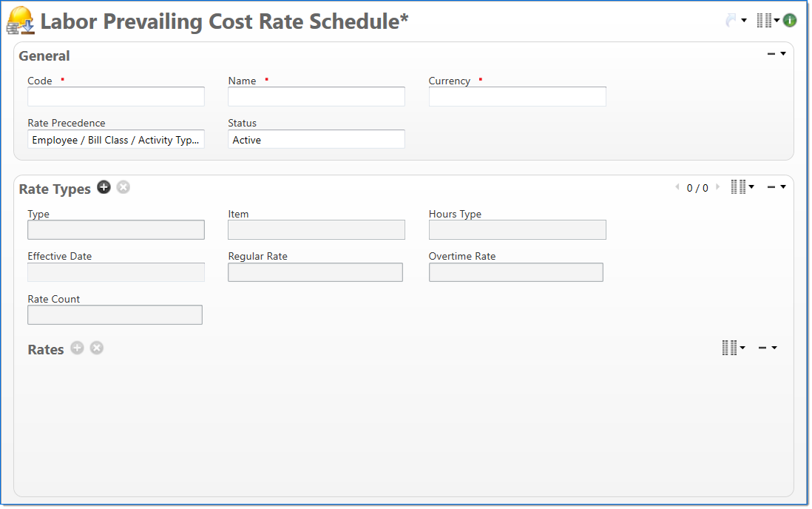Collapse the General section
The width and height of the screenshot is (812, 509).
click(x=776, y=54)
